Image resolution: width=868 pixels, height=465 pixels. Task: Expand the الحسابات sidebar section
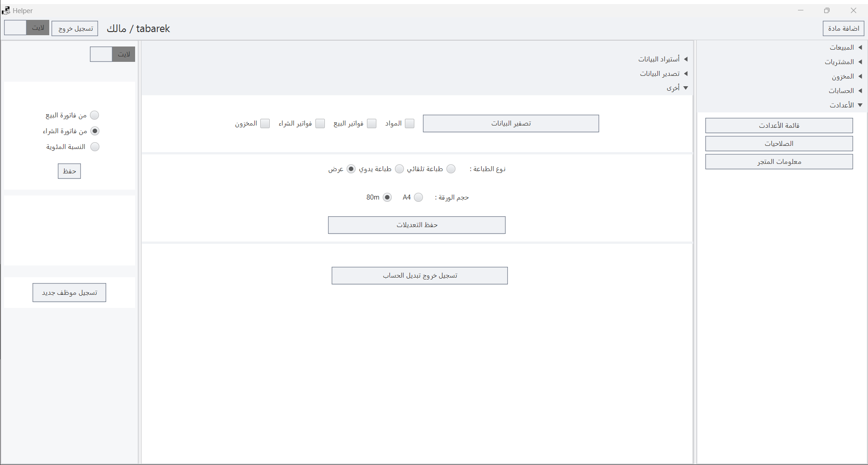(860, 91)
